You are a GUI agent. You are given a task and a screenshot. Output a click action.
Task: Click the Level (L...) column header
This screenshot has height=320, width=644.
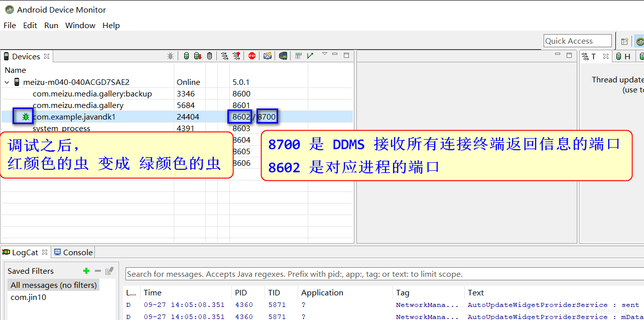pos(131,292)
